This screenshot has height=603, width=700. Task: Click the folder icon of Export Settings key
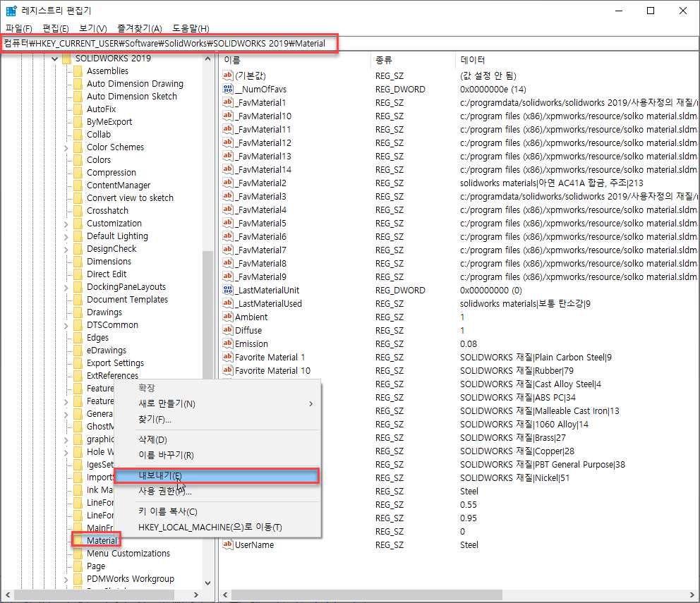(78, 363)
